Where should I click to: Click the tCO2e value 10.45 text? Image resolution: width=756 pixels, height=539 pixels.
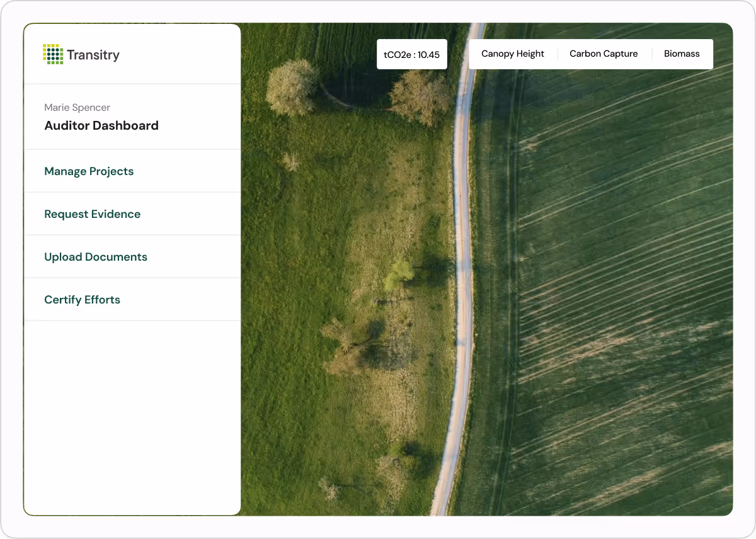(430, 54)
